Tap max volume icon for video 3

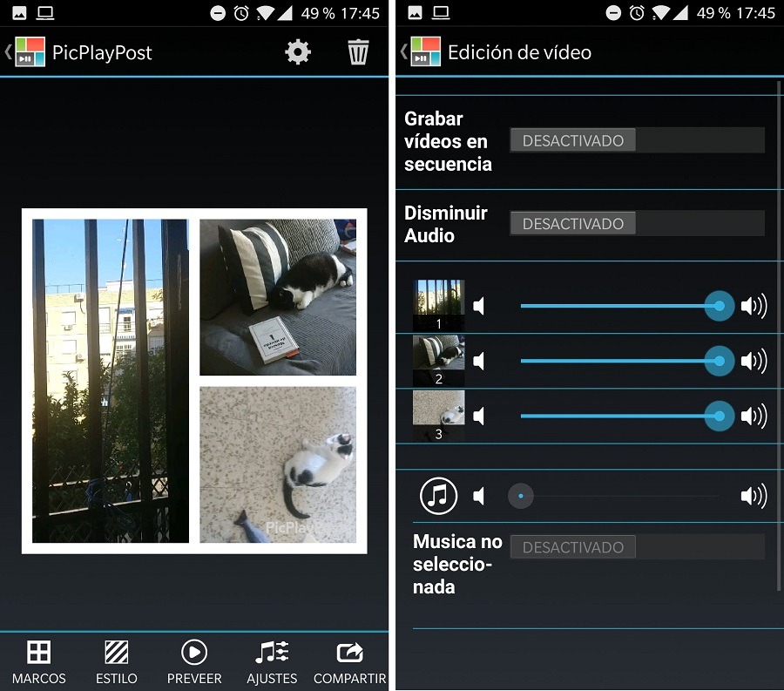(x=753, y=417)
